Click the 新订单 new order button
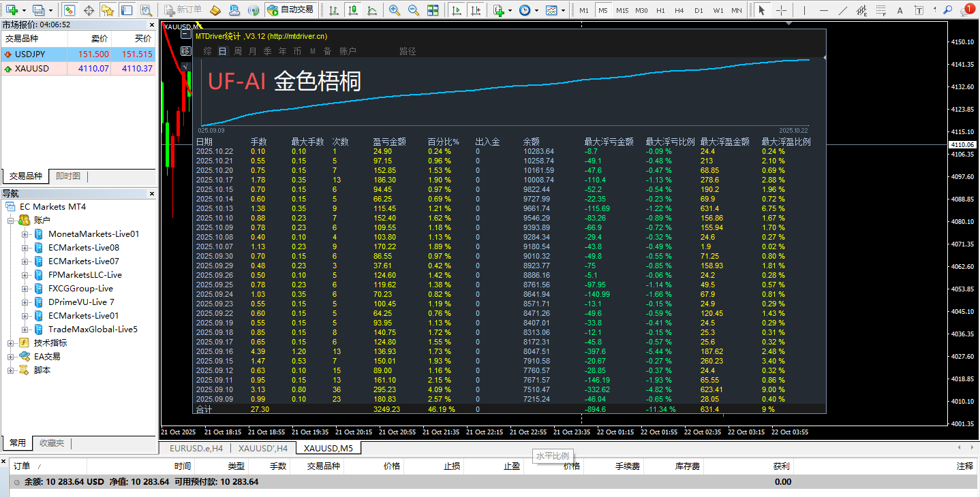Screen dimensions: 980x497 tap(183, 10)
